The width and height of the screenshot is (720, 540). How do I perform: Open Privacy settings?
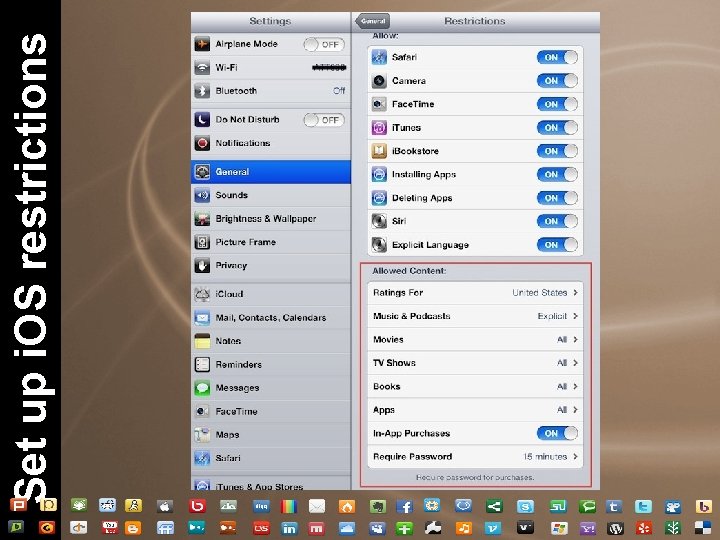[271, 265]
